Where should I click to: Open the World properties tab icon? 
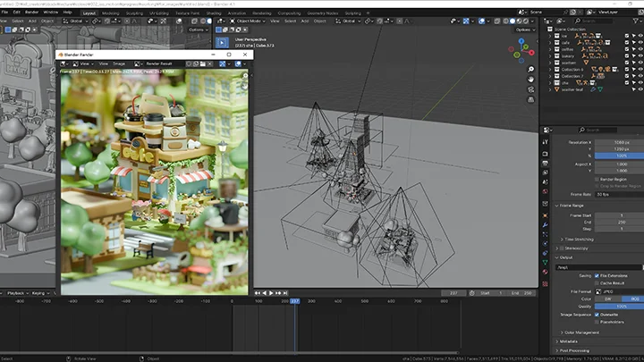point(545,191)
